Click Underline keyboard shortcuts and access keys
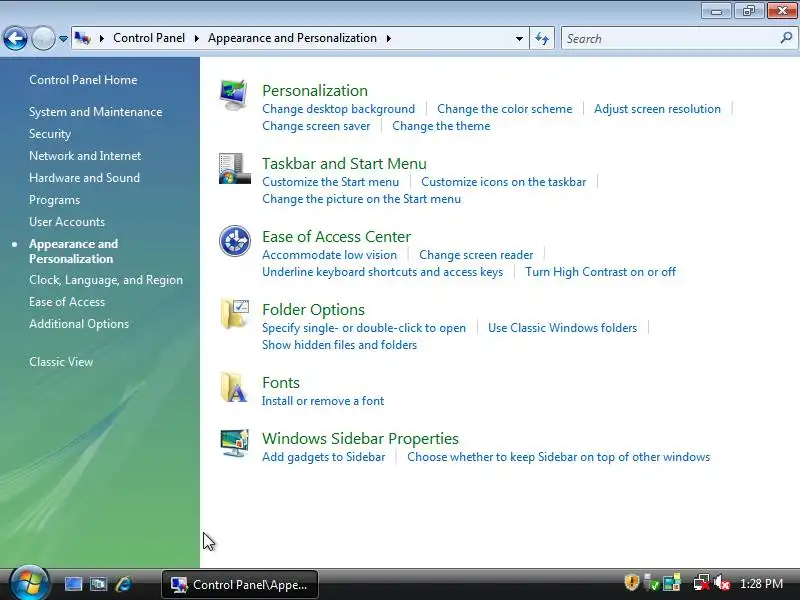800x600 pixels. [382, 271]
